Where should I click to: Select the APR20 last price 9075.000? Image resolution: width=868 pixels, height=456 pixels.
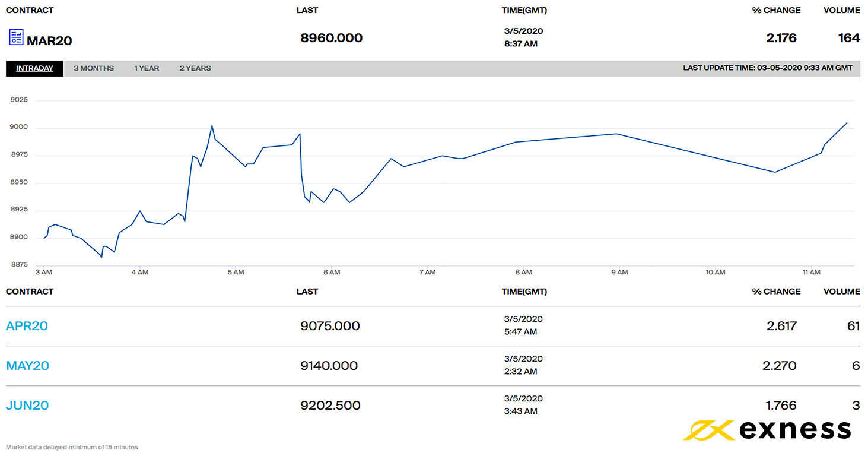point(330,326)
